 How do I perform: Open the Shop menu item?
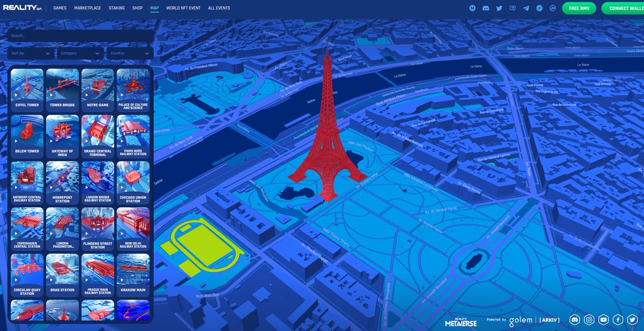[137, 8]
